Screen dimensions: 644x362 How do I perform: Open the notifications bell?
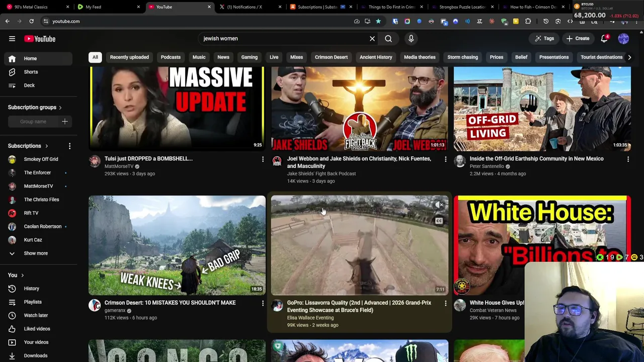pyautogui.click(x=604, y=39)
